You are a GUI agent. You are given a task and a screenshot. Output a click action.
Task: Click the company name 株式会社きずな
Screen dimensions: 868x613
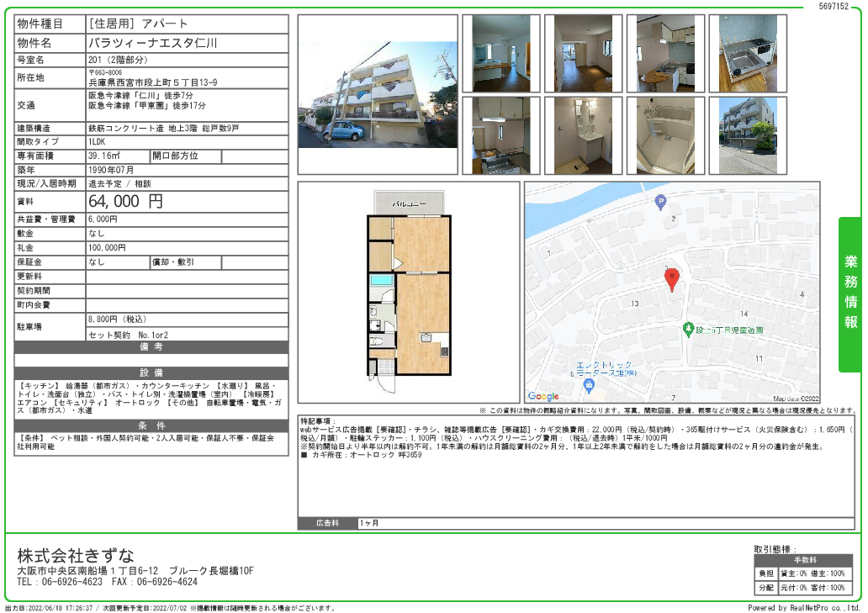click(x=76, y=556)
